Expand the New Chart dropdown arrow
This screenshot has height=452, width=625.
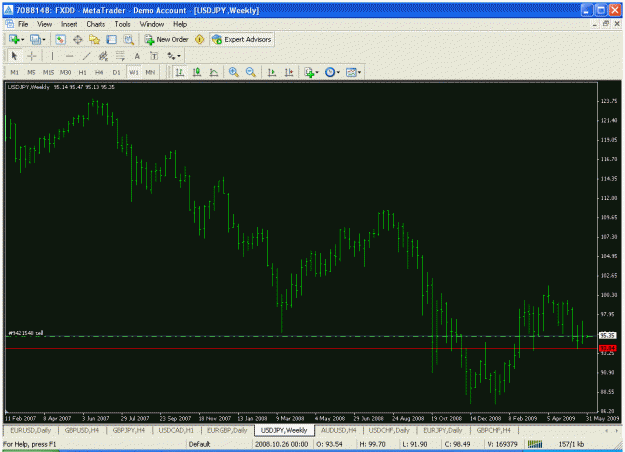(x=22, y=39)
